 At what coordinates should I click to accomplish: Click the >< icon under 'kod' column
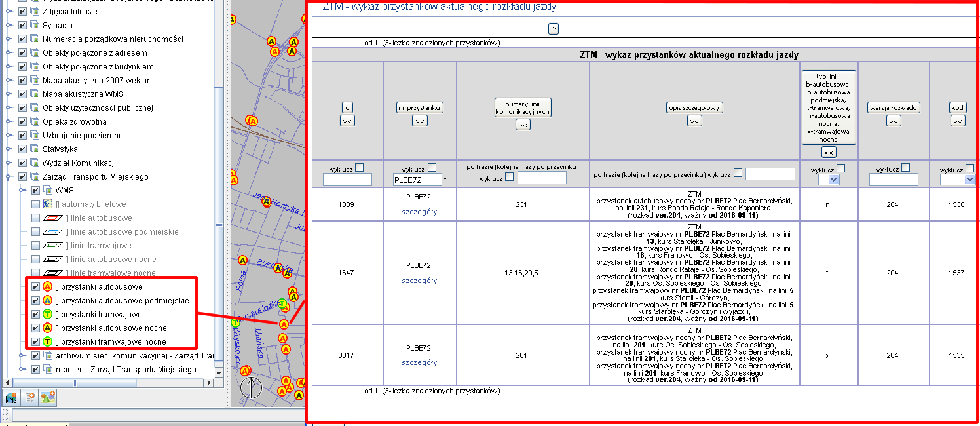click(958, 121)
